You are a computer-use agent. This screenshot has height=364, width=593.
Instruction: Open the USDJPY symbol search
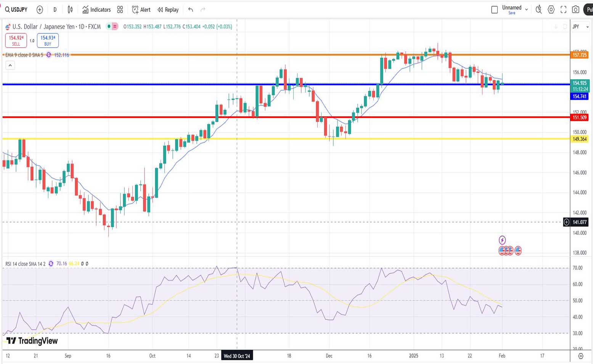[x=16, y=10]
